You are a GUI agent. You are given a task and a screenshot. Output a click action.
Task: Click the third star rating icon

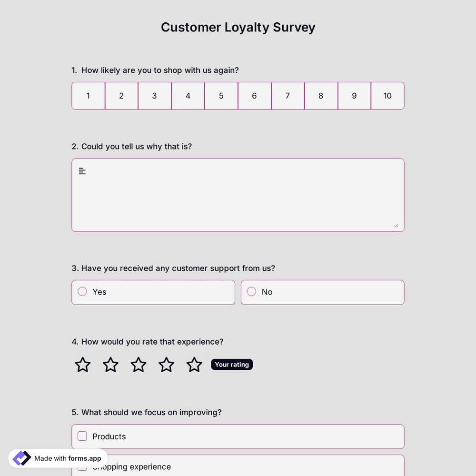tap(138, 365)
